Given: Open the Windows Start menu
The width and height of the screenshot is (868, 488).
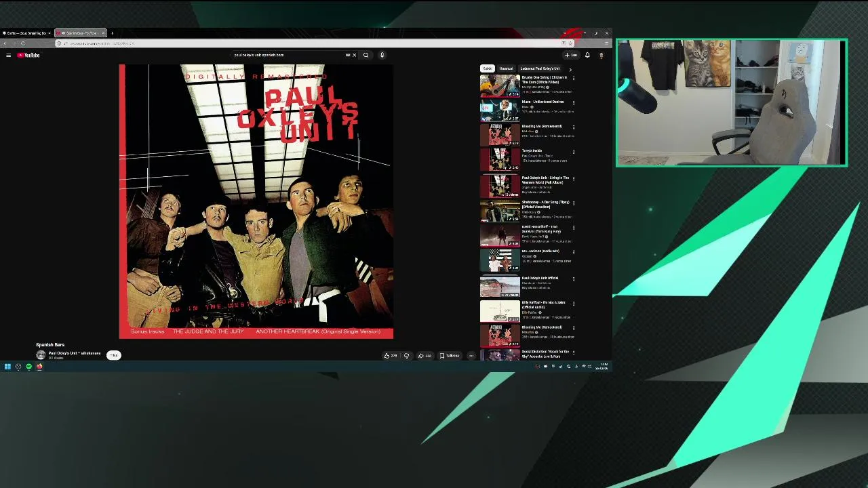Looking at the screenshot, I should point(7,367).
